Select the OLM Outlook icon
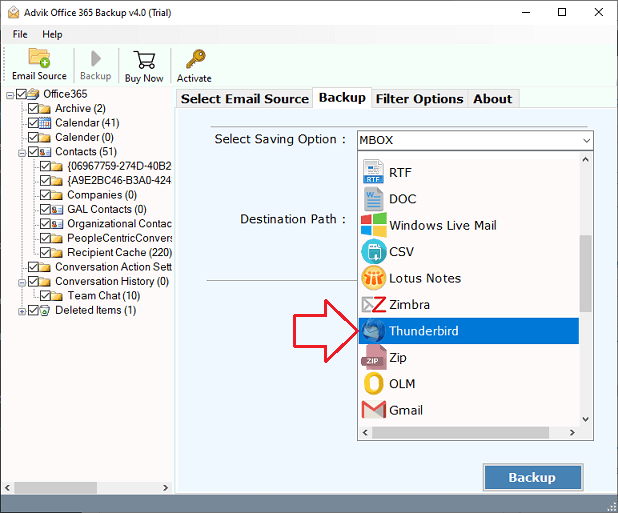The width and height of the screenshot is (618, 513). click(x=373, y=383)
